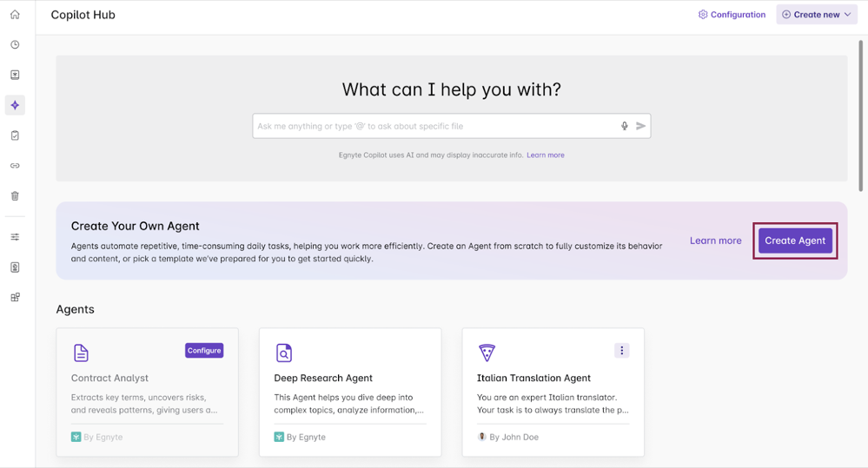The image size is (868, 468).
Task: Click the badge icon above the apps icon
Action: [15, 267]
